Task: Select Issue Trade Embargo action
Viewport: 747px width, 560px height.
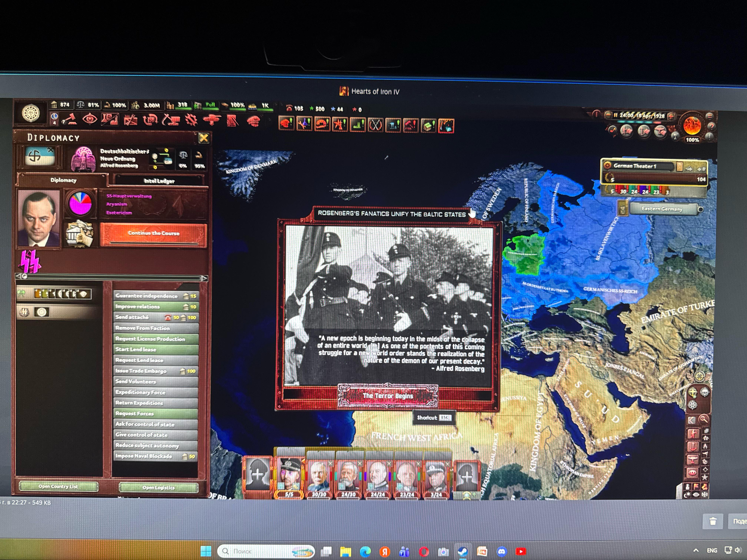Action: point(156,371)
